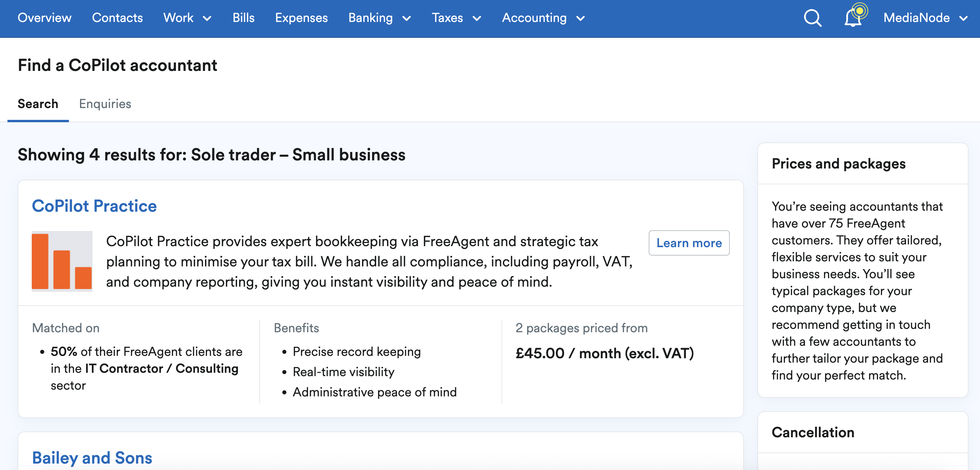
Task: Open the Bailey and Sons link
Action: coord(92,458)
